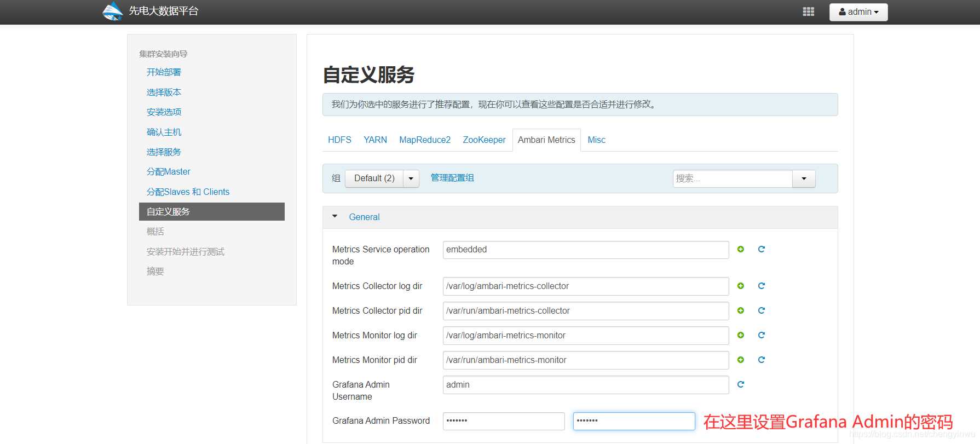Click green override icon for Metrics Collector pid dir
The image size is (980, 444).
[741, 310]
